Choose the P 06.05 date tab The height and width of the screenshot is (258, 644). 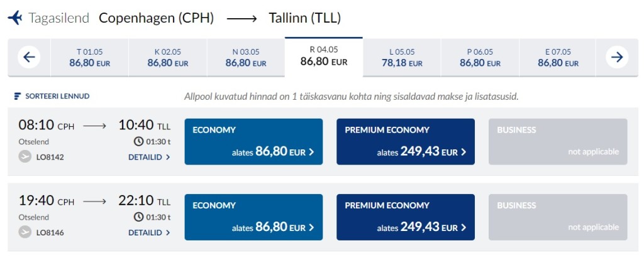pyautogui.click(x=480, y=57)
